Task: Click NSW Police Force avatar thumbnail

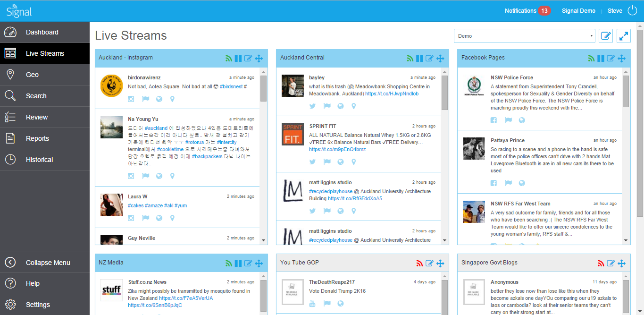Action: click(474, 86)
